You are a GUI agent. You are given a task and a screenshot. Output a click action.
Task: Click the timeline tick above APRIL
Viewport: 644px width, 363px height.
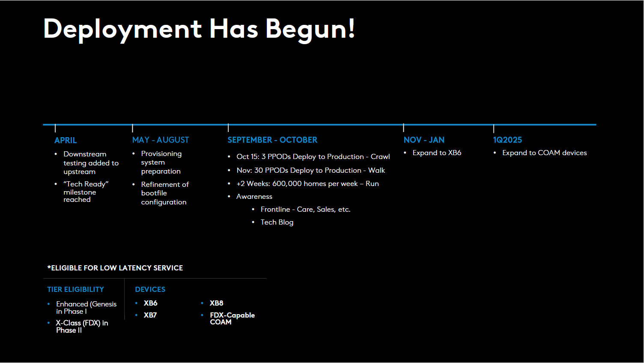point(55,128)
